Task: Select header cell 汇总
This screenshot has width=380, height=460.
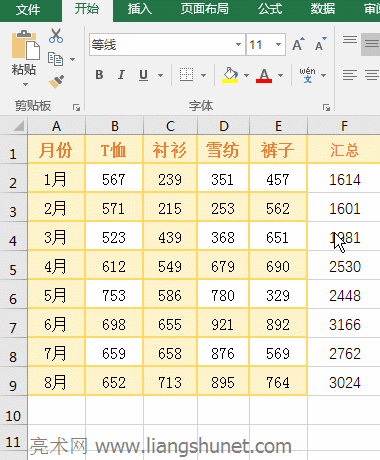Action: 344,149
